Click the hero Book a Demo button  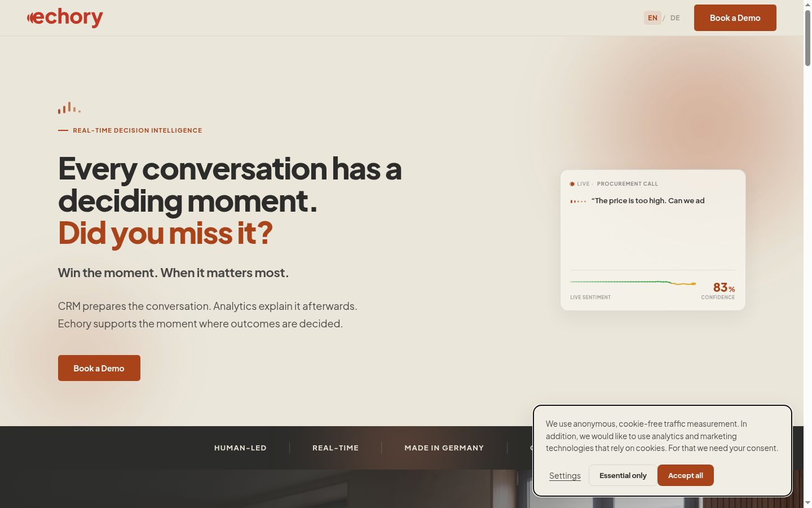tap(99, 368)
